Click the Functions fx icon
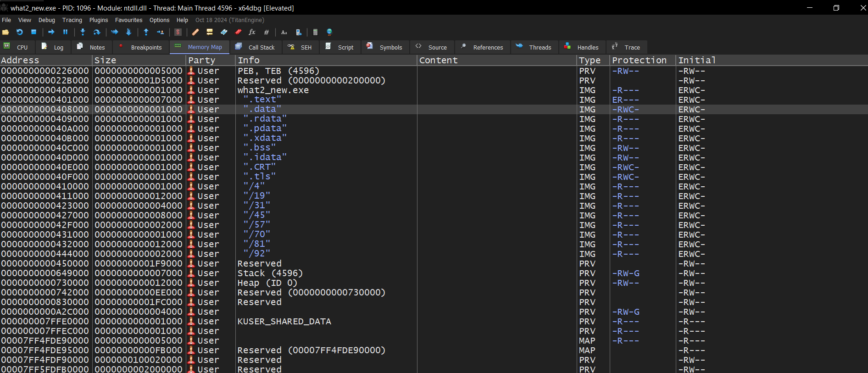This screenshot has width=868, height=373. pyautogui.click(x=252, y=32)
